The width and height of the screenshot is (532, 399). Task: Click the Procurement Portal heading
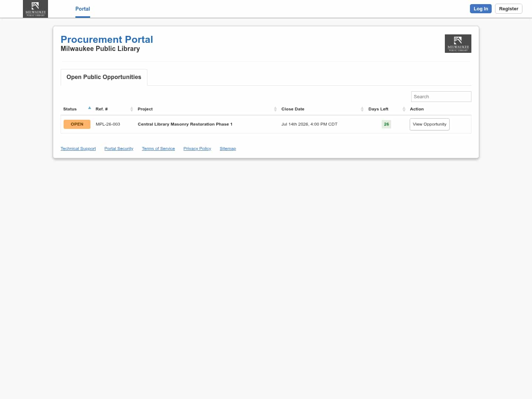[x=107, y=40]
